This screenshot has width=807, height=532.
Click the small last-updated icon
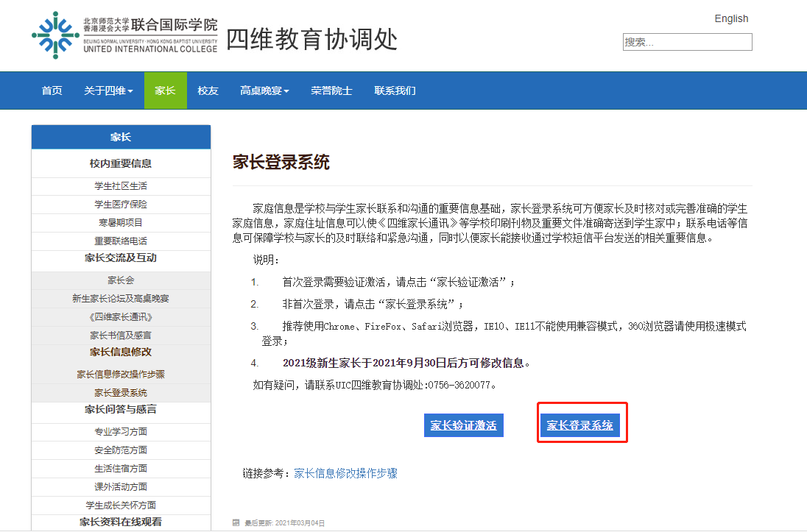[x=236, y=523]
